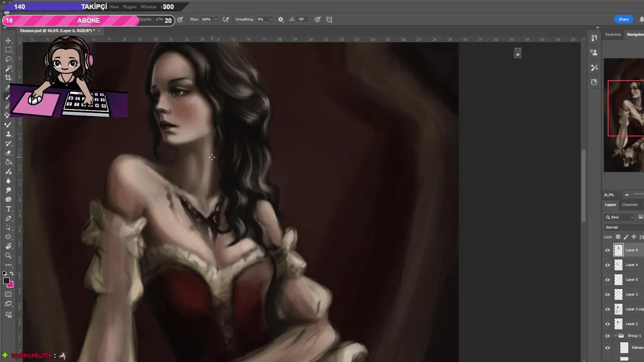Select the Horizontal Type tool

click(8, 209)
